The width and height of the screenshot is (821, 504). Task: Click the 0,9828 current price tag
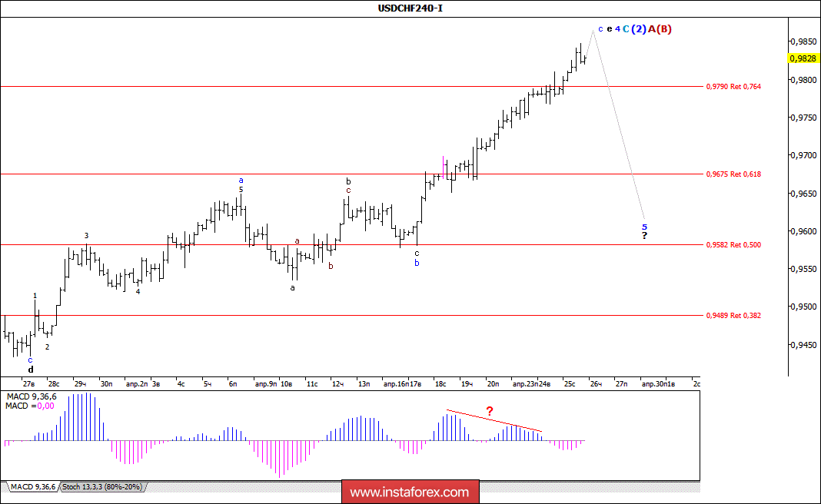pyautogui.click(x=803, y=58)
